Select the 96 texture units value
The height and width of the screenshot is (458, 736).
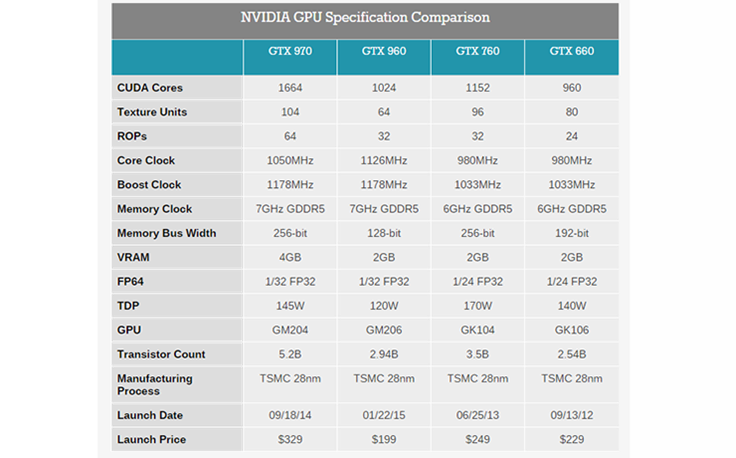pyautogui.click(x=477, y=112)
